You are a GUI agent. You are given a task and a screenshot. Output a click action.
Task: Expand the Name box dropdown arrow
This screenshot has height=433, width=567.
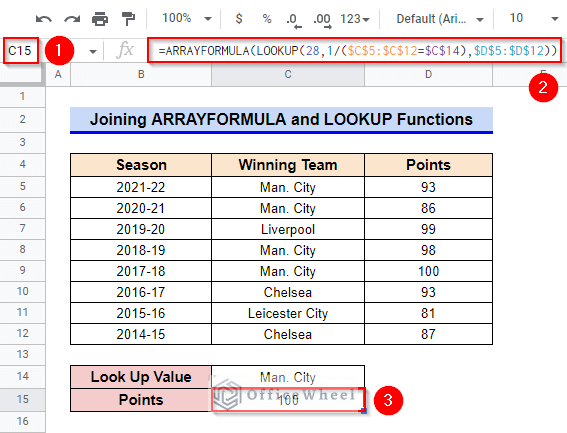click(93, 51)
